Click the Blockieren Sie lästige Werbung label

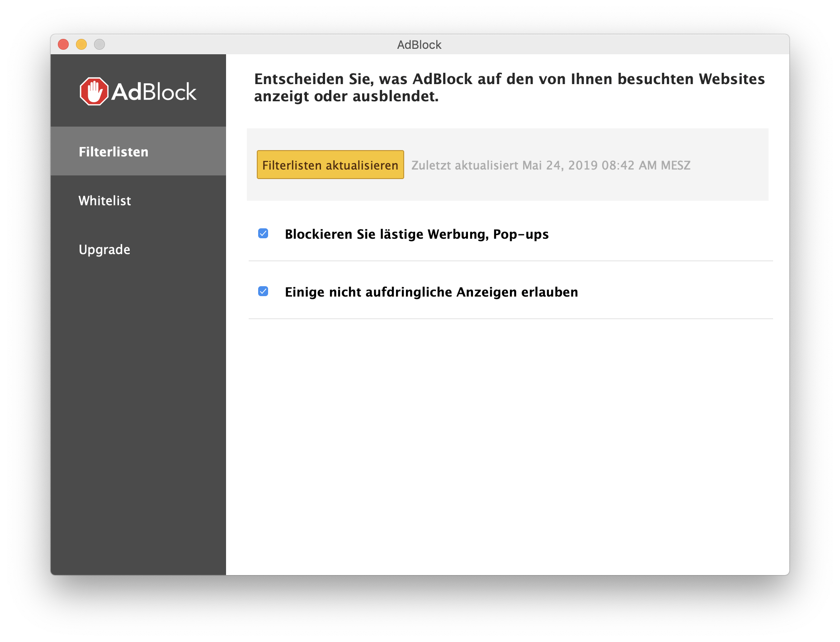(416, 234)
